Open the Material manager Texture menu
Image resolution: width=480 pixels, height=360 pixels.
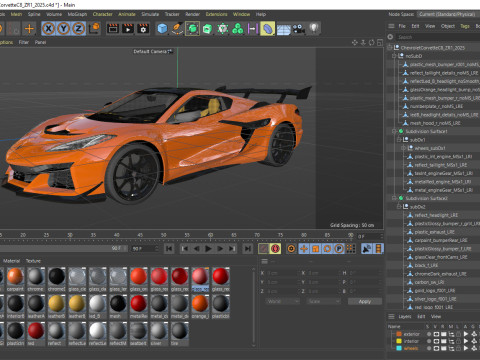pyautogui.click(x=33, y=261)
